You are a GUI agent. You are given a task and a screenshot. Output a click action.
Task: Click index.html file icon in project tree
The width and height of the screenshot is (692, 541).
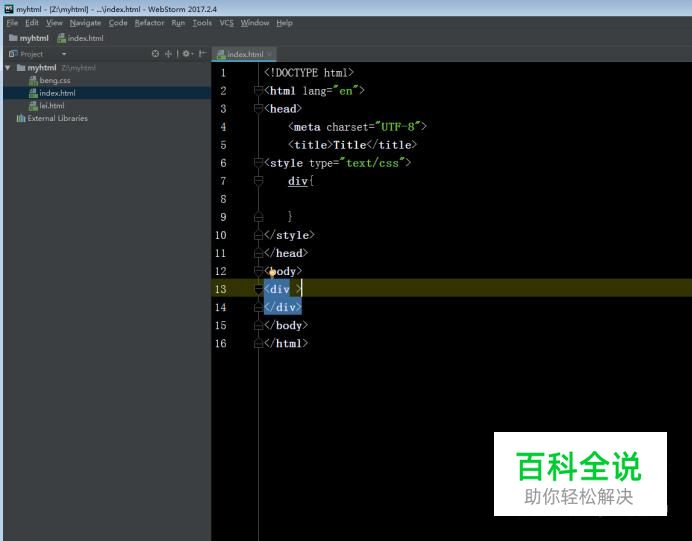point(33,93)
